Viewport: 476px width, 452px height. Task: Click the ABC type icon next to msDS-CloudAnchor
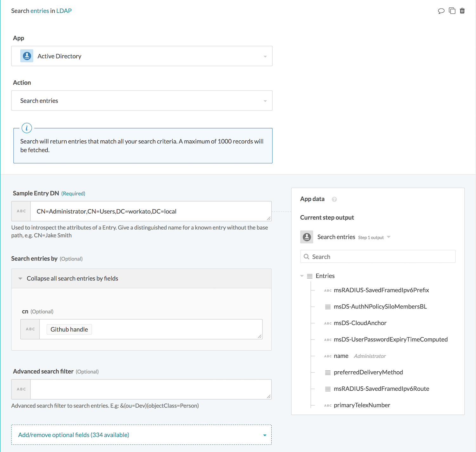(x=327, y=323)
